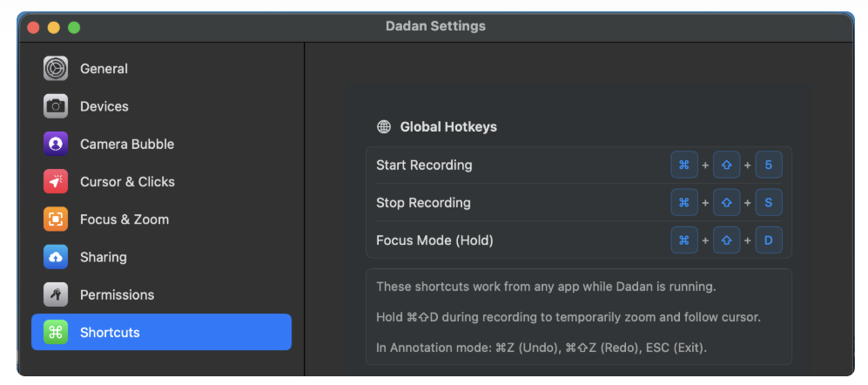This screenshot has height=385, width=868.
Task: Open the Sharing settings section
Action: (x=161, y=257)
